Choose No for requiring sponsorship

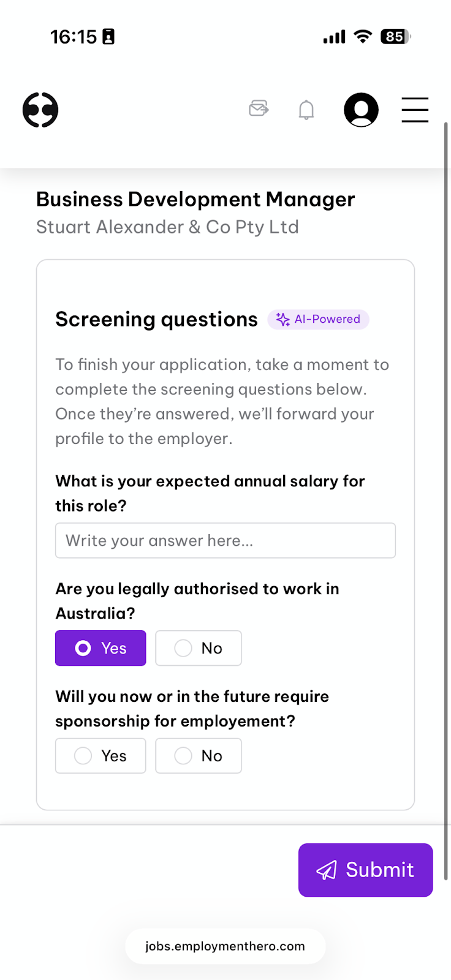(x=199, y=756)
